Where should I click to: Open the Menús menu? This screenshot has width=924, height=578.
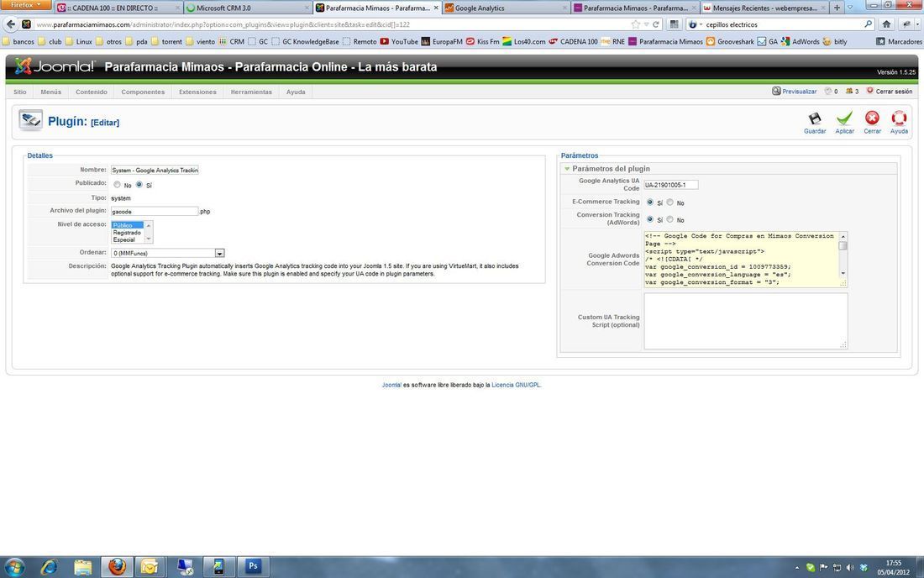click(x=50, y=92)
